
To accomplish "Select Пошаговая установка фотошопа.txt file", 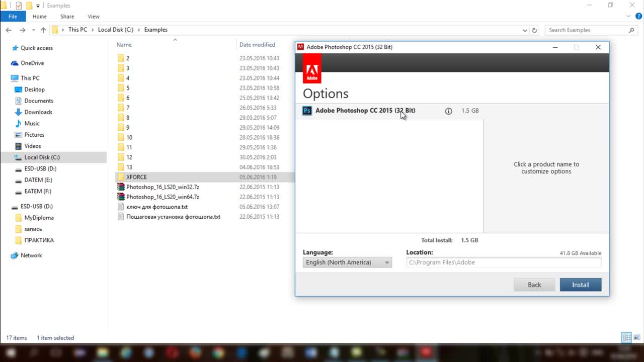I will (x=173, y=217).
